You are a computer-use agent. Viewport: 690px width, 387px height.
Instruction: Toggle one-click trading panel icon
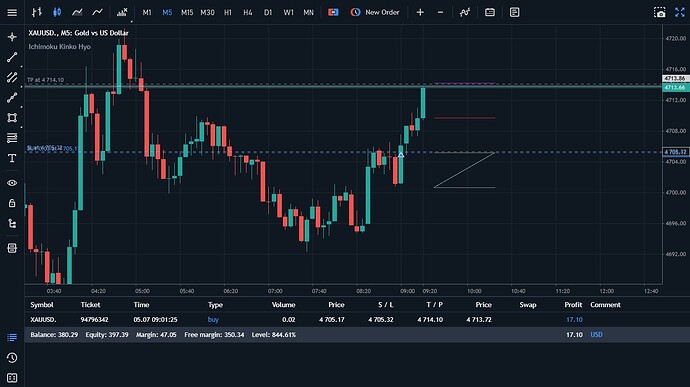[x=333, y=12]
